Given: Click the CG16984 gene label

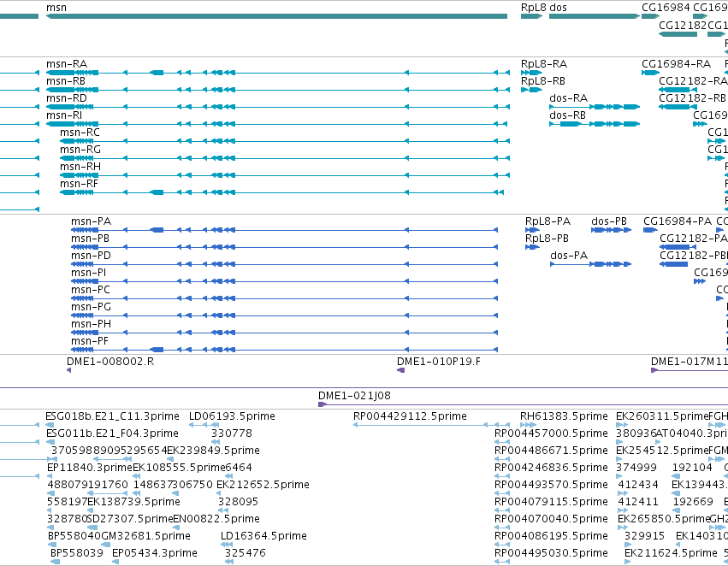Looking at the screenshot, I should click(666, 8).
